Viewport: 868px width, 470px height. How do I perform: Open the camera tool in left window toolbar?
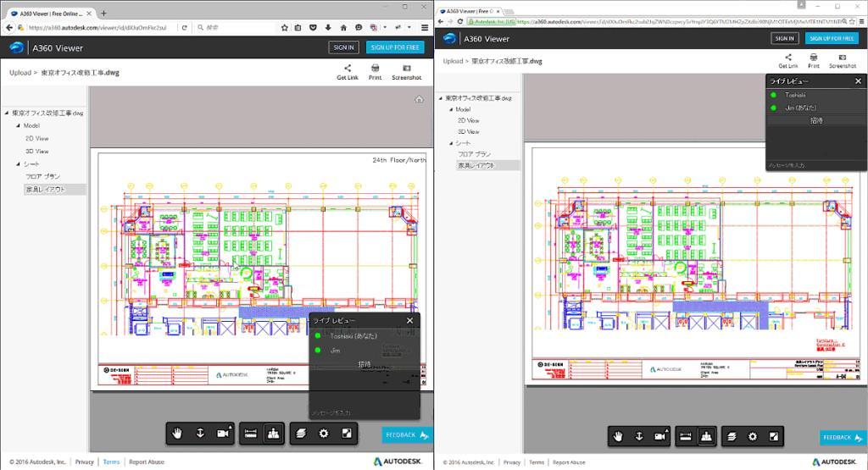click(223, 434)
